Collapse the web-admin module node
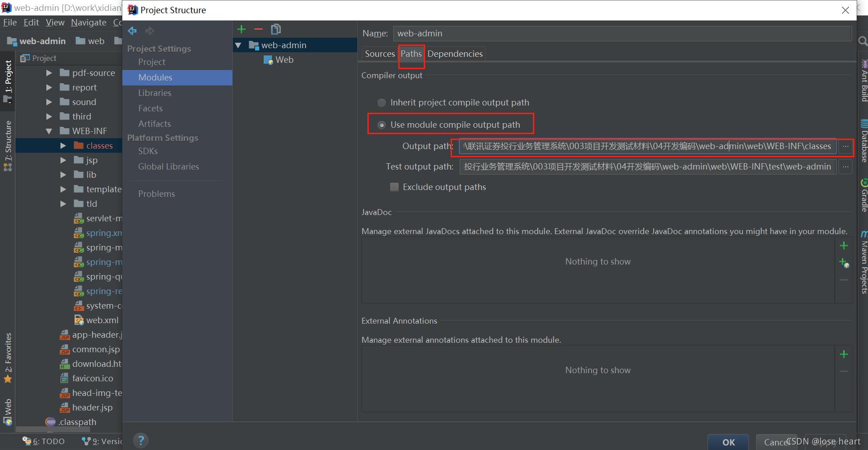The image size is (868, 450). [x=238, y=45]
